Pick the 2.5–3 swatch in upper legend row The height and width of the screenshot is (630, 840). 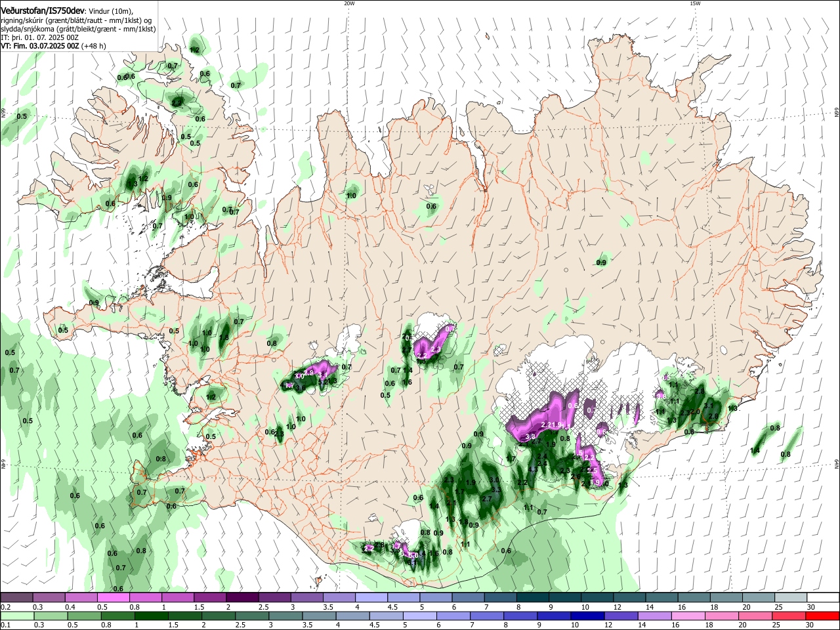[274, 597]
